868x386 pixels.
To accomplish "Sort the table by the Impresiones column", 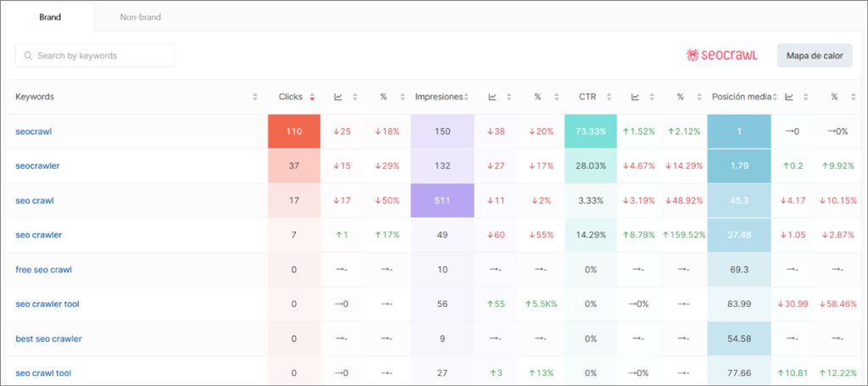I will (x=466, y=98).
